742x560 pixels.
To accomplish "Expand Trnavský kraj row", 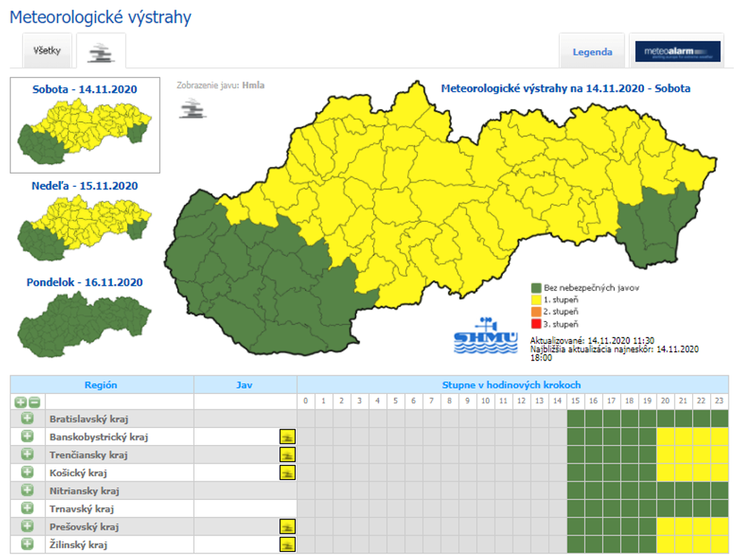I will 27,509.
